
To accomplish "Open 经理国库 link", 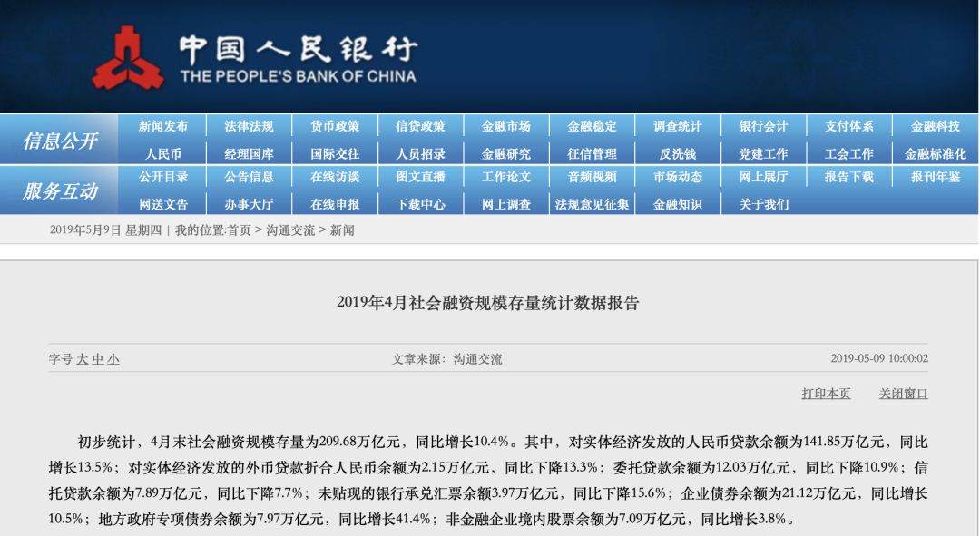I will tap(249, 153).
